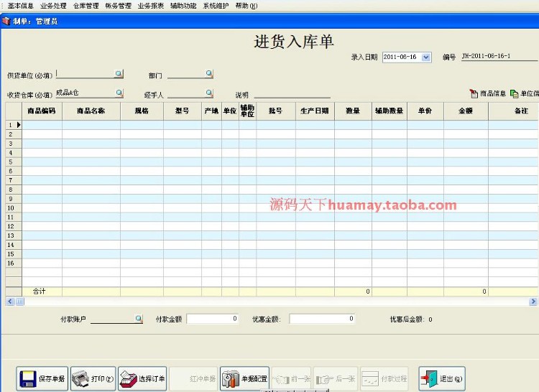Select row number 5 header
The image size is (539, 392).
pyautogui.click(x=14, y=162)
